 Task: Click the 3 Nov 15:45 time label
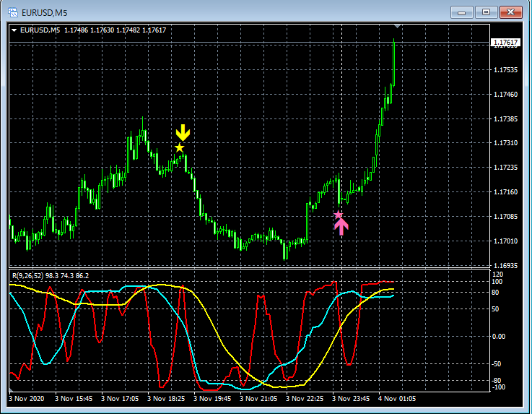tap(74, 399)
